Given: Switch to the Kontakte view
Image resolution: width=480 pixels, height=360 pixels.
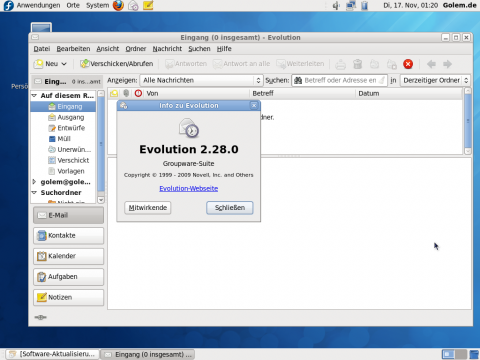Looking at the screenshot, I should click(68, 236).
